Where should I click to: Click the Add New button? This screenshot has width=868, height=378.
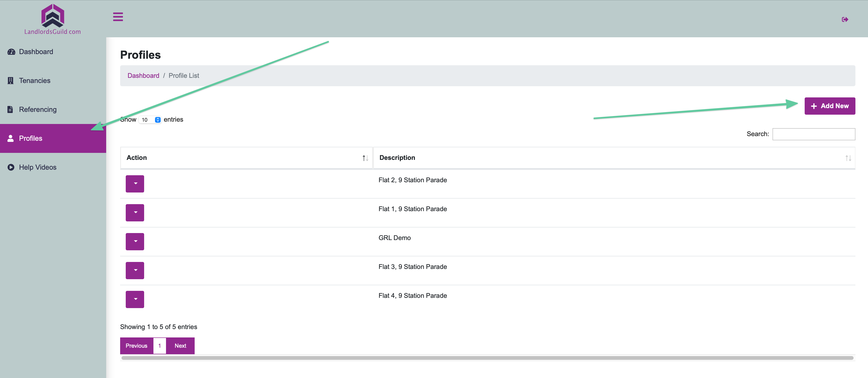tap(830, 106)
